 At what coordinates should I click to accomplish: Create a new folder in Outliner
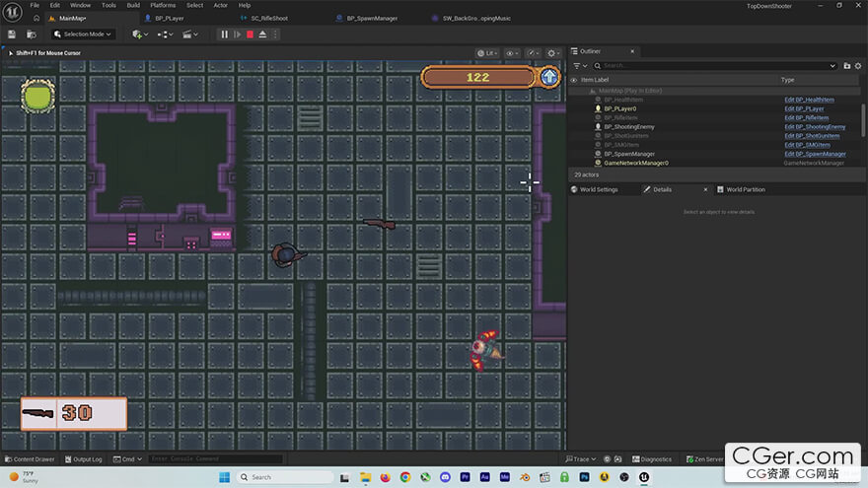[x=847, y=66]
